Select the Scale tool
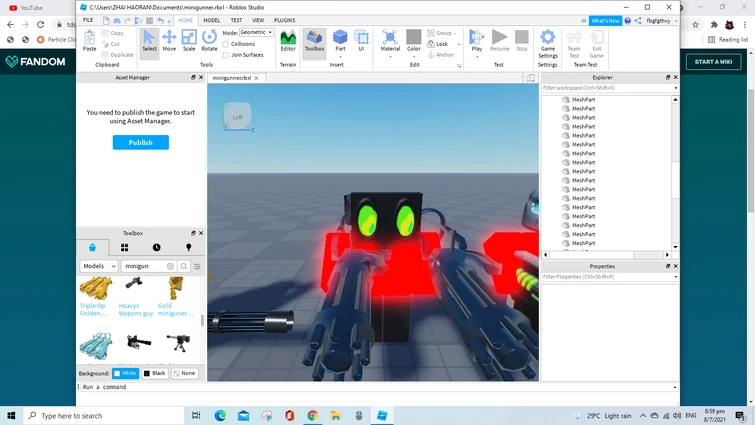Image resolution: width=755 pixels, height=425 pixels. (x=189, y=40)
